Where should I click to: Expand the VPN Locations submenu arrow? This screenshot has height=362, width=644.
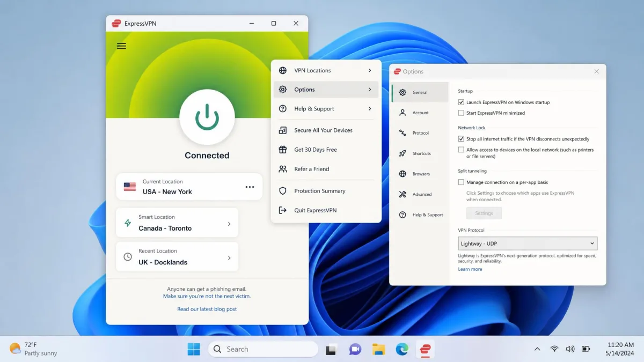370,70
